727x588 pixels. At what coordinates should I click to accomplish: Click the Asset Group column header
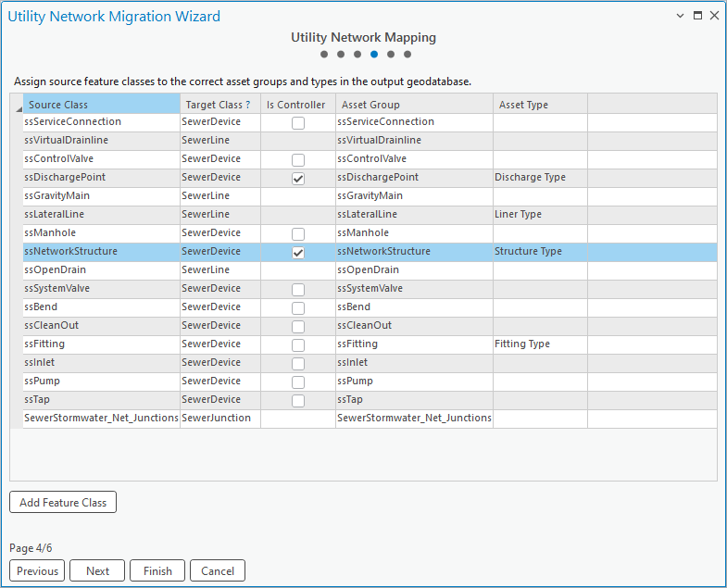pyautogui.click(x=415, y=104)
